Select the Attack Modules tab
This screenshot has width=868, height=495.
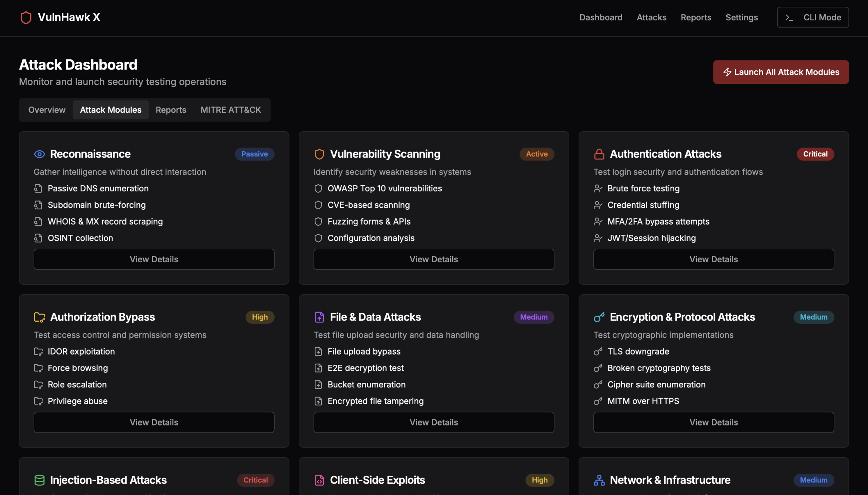click(111, 110)
